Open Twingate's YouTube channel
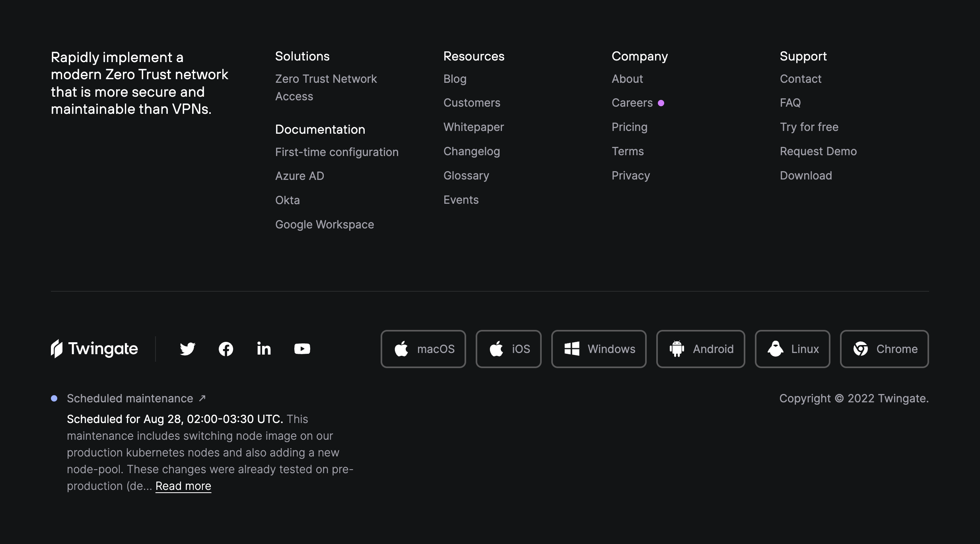 pyautogui.click(x=302, y=349)
